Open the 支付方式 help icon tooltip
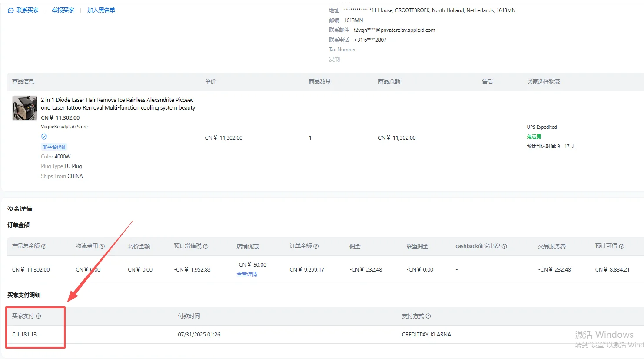Image resolution: width=644 pixels, height=359 pixels. (428, 316)
